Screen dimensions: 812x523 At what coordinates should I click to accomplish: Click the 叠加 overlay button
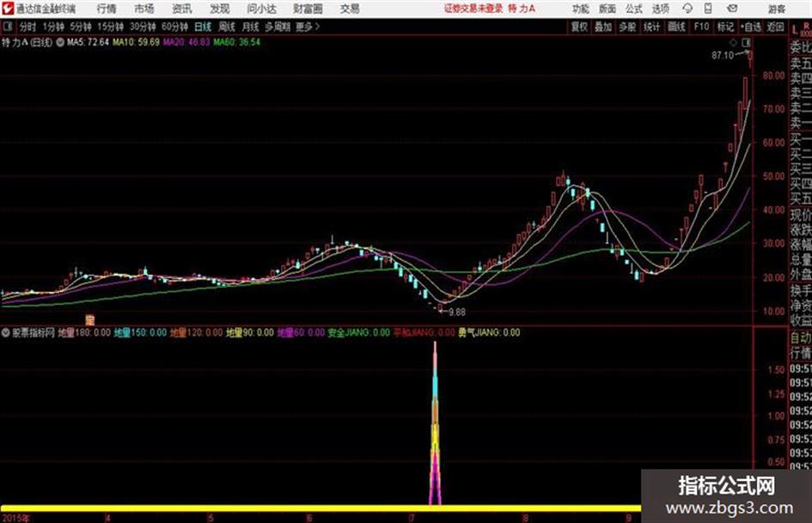click(603, 27)
